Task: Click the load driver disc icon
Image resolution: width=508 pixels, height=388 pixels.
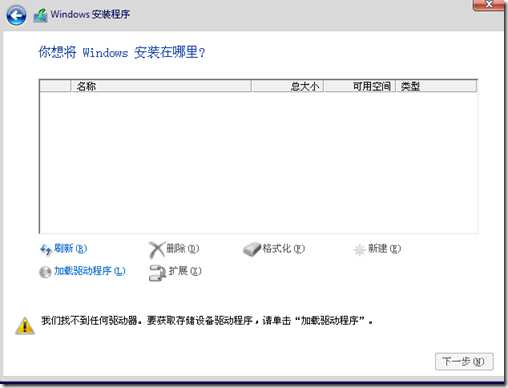Action: coord(45,272)
